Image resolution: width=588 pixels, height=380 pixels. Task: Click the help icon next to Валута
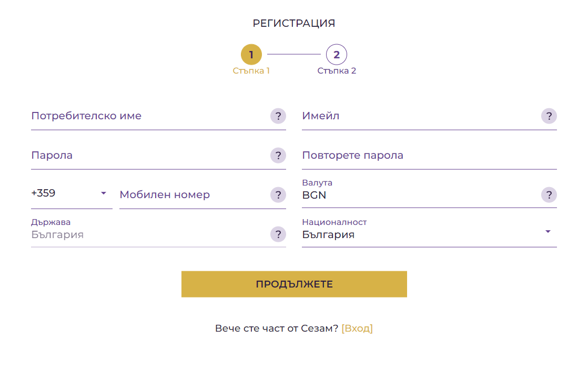tap(549, 195)
